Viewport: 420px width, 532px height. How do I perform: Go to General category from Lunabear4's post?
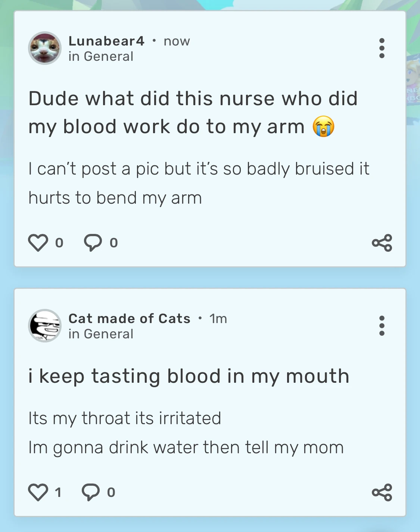108,56
